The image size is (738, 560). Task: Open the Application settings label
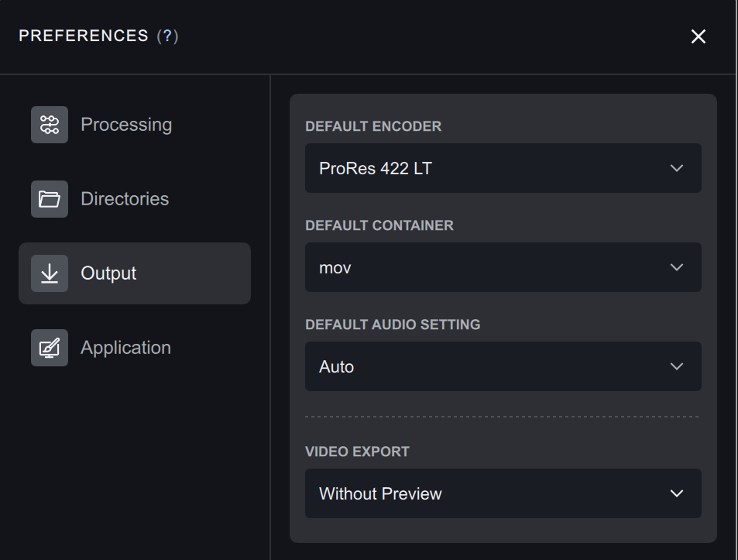coord(125,348)
